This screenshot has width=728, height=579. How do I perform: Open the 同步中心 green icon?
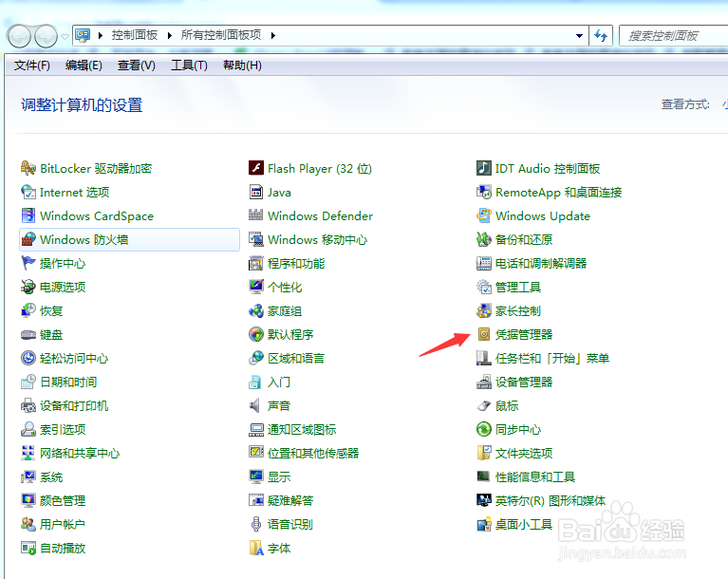[484, 429]
